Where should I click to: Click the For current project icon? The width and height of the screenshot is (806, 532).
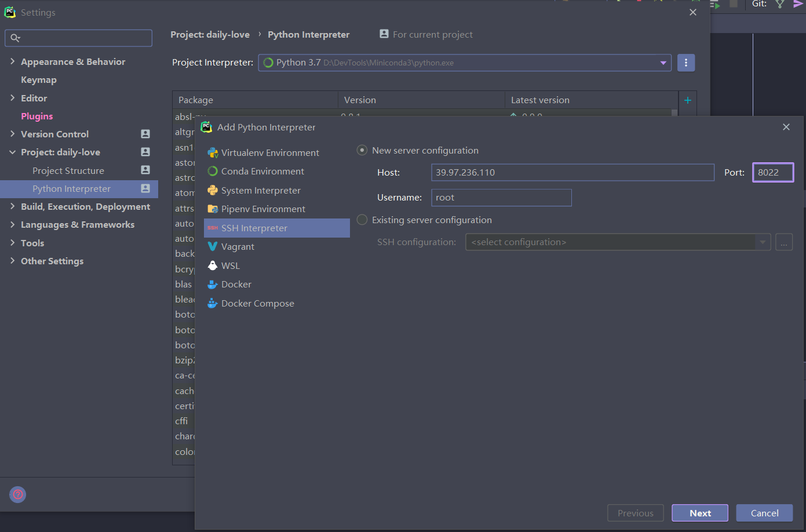click(384, 34)
